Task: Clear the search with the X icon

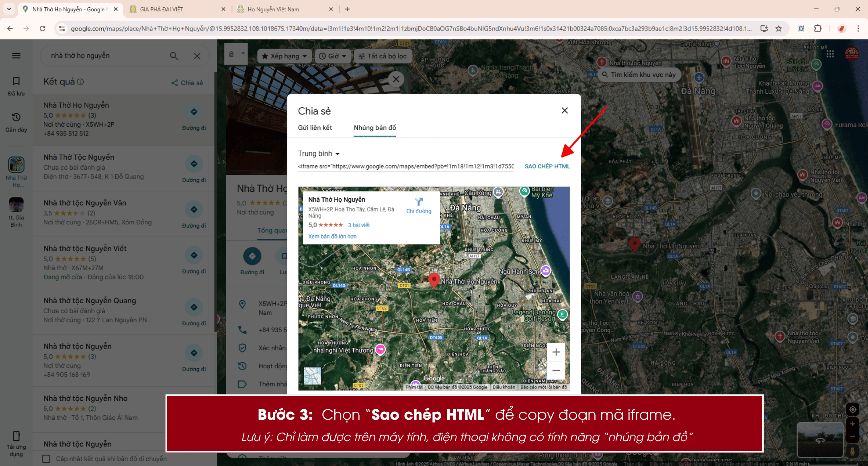Action: [x=197, y=56]
